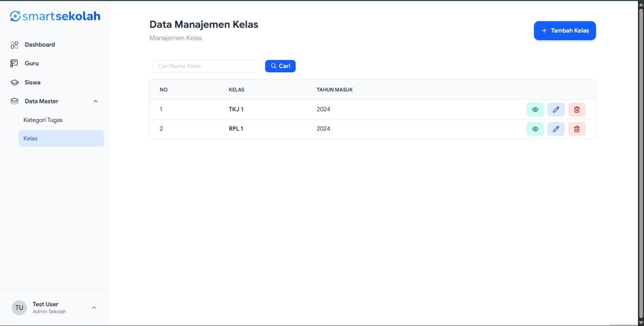Open the Test User account menu avatar
644x326 pixels.
pyautogui.click(x=19, y=308)
